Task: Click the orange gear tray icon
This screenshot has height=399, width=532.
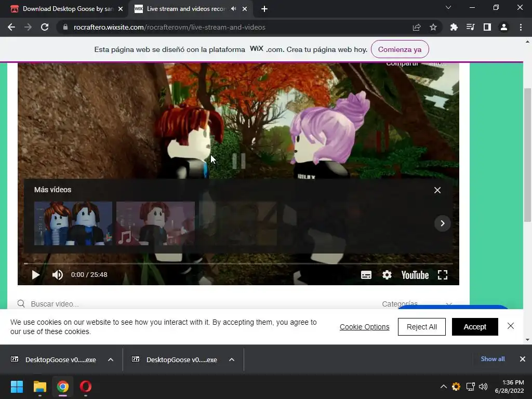Action: [x=456, y=387]
